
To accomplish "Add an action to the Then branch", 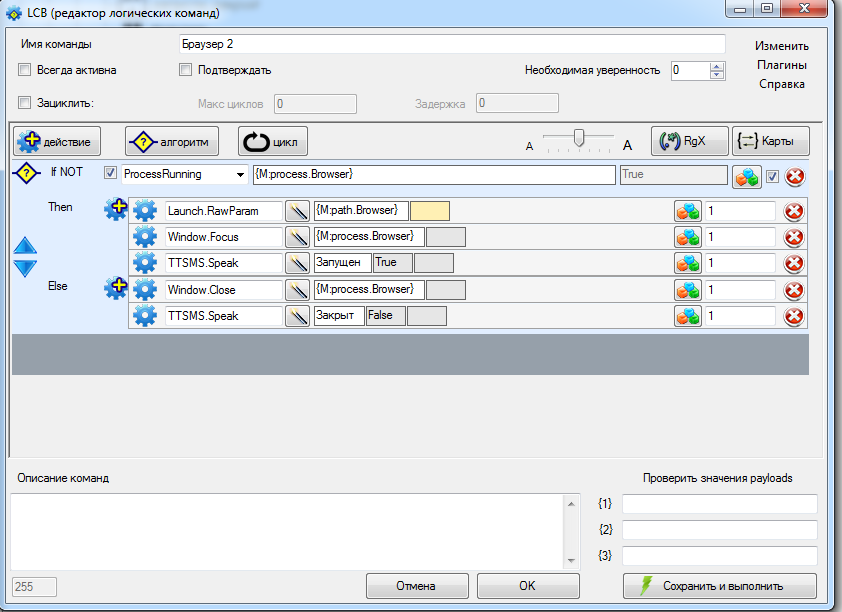I will click(x=115, y=209).
